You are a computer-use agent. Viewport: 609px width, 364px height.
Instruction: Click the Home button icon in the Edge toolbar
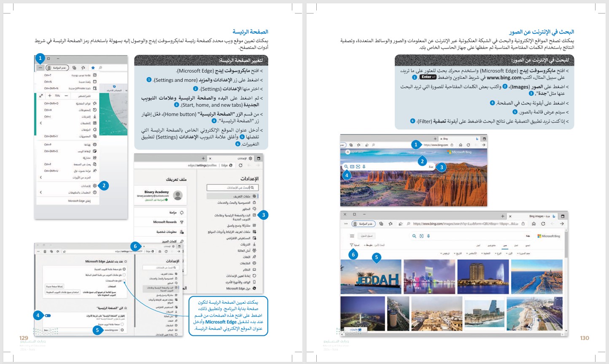point(461,145)
